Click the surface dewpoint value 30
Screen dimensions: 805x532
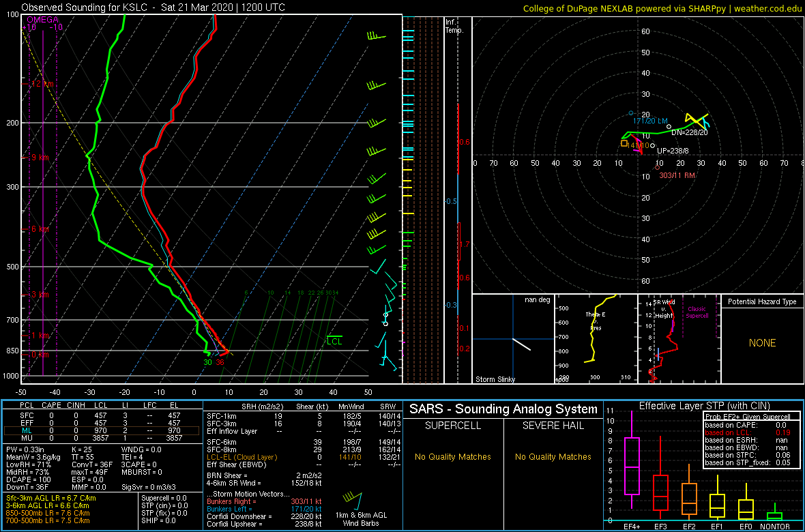[x=207, y=363]
